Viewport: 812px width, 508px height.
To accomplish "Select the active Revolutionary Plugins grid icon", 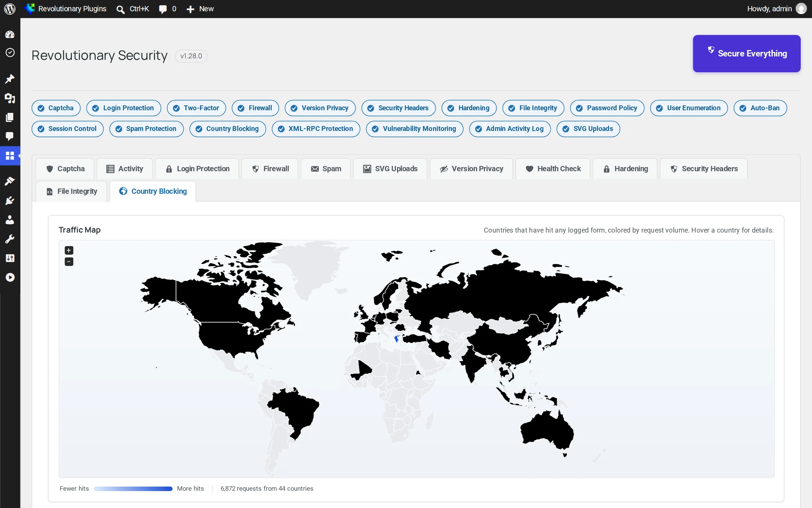I will (10, 155).
